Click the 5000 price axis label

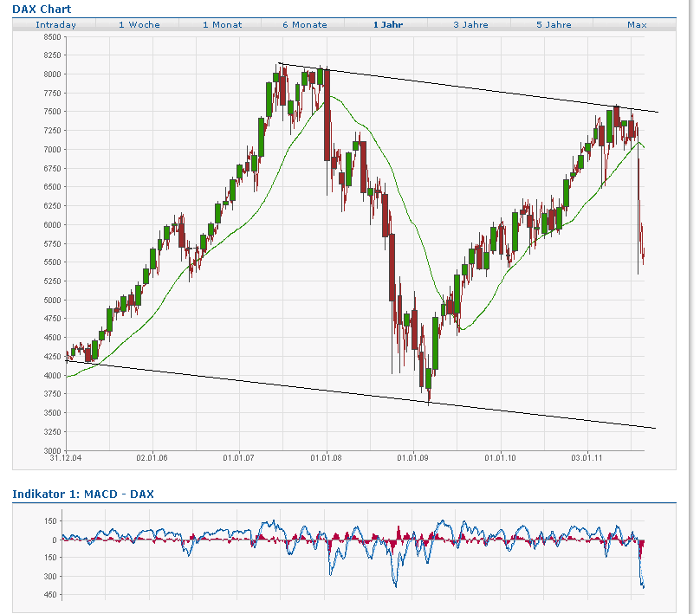tap(52, 301)
